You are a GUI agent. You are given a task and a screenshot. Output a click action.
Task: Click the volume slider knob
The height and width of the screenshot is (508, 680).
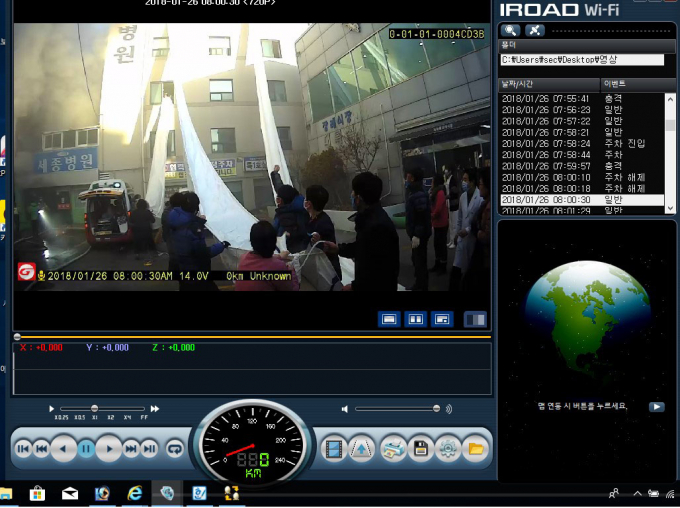[x=436, y=408]
